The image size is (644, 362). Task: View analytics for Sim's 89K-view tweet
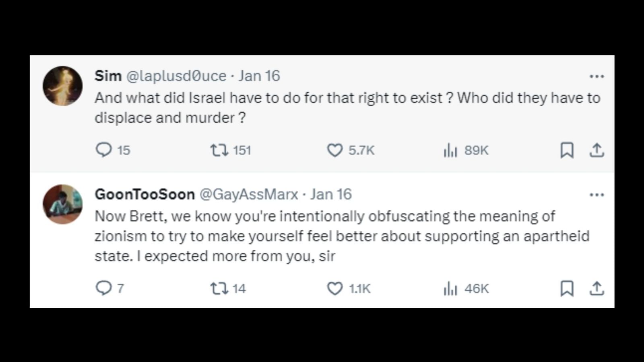click(x=450, y=150)
